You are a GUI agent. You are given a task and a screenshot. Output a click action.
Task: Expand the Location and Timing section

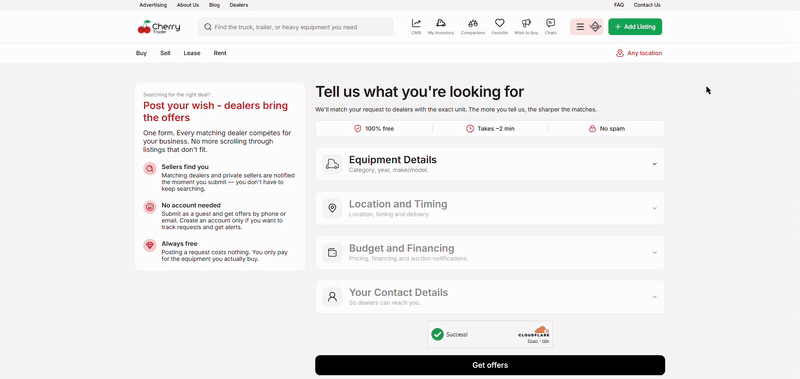click(490, 208)
